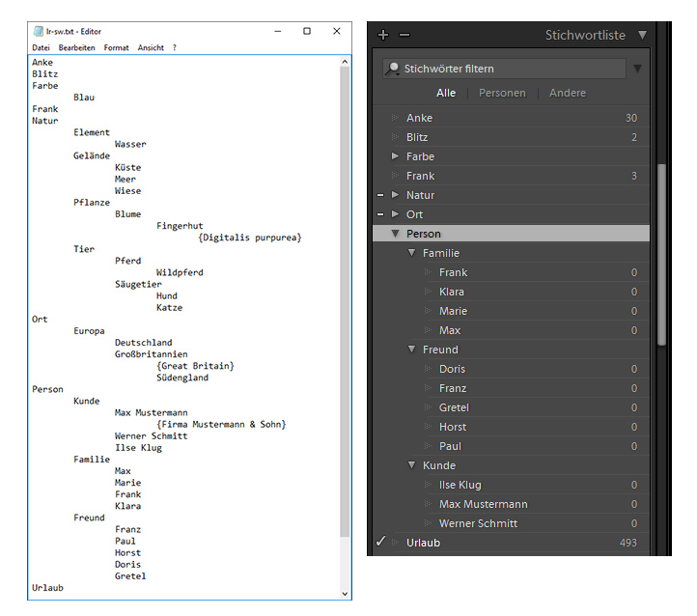Expand the Natur keyword
This screenshot has height=616, width=697.
[395, 195]
